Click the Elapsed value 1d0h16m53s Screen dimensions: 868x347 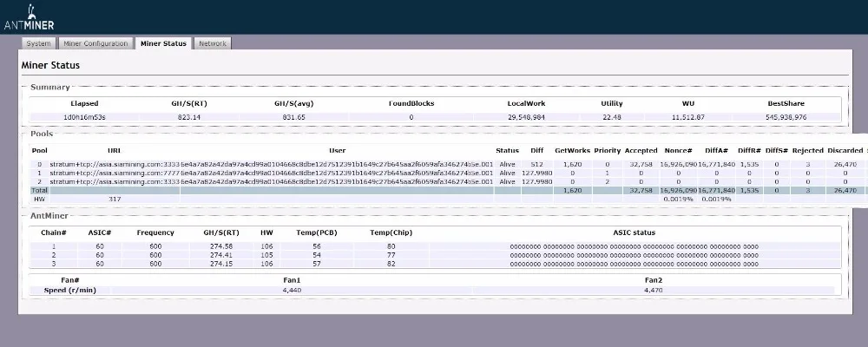tap(84, 117)
